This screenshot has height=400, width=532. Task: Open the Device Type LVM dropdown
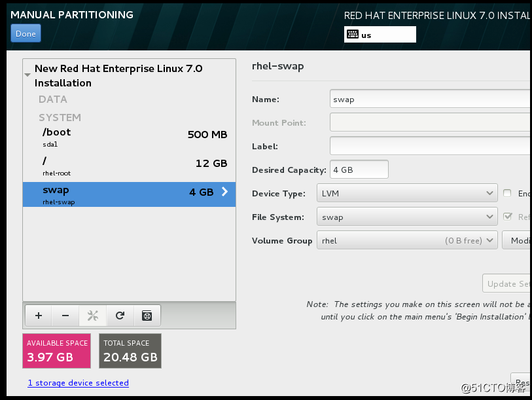pos(407,193)
